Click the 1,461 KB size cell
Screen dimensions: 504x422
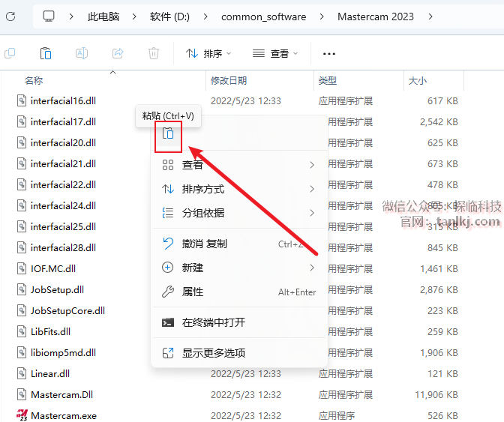pos(439,268)
